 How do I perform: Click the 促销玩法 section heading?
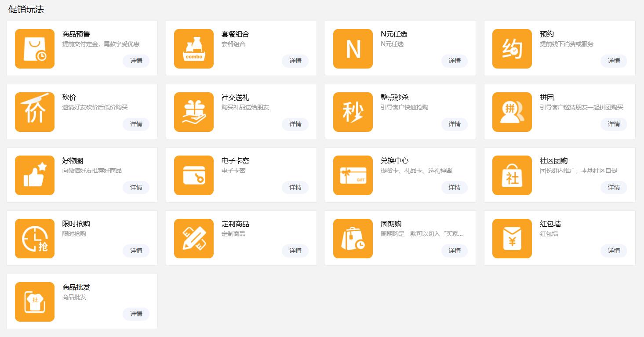point(26,10)
